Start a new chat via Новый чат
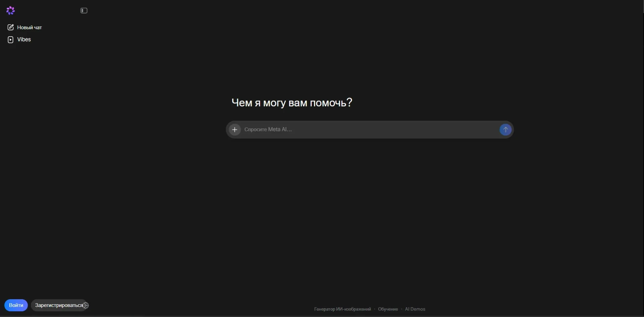The image size is (644, 317). click(25, 28)
